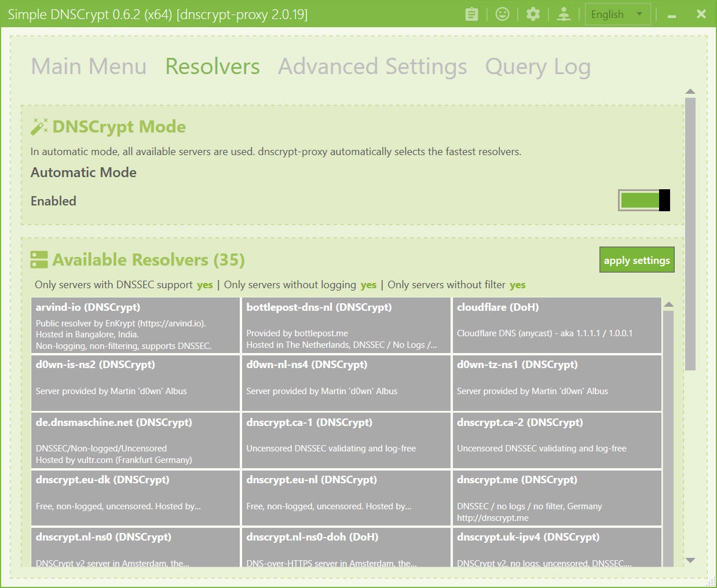This screenshot has height=588, width=717.
Task: Open the Query Log tab
Action: 537,67
